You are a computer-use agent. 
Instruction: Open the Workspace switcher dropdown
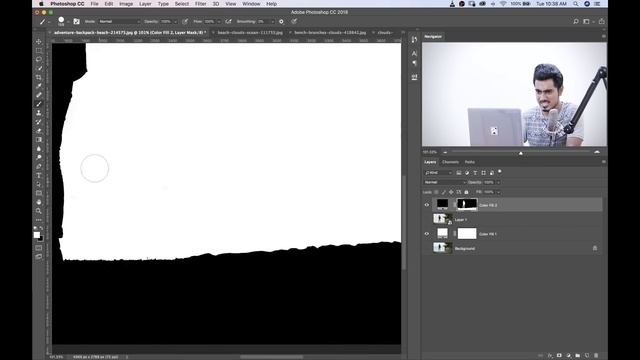(588, 21)
